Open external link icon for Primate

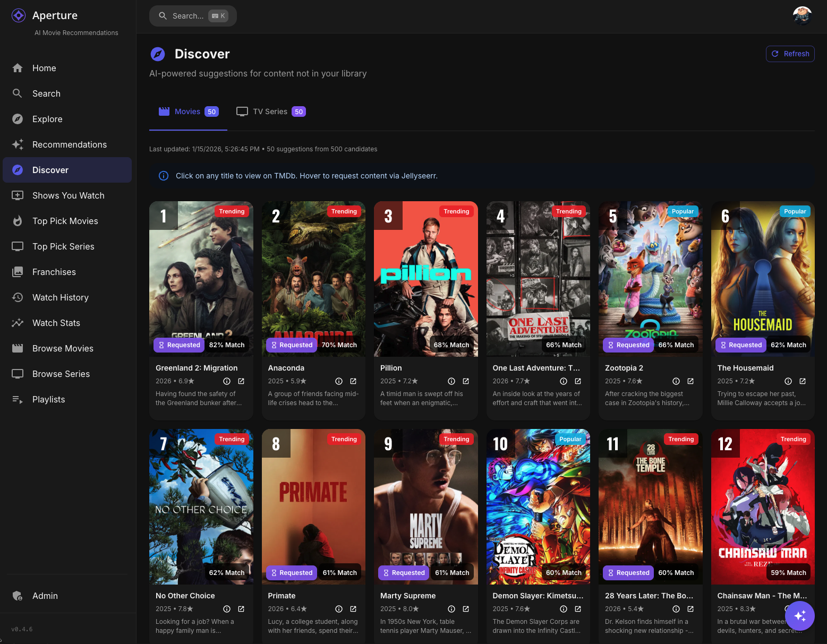coord(353,609)
